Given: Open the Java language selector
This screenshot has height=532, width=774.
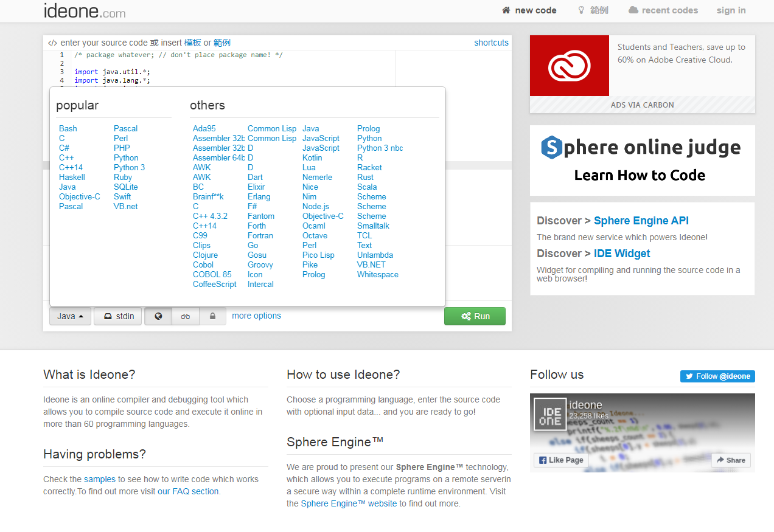Looking at the screenshot, I should (70, 316).
